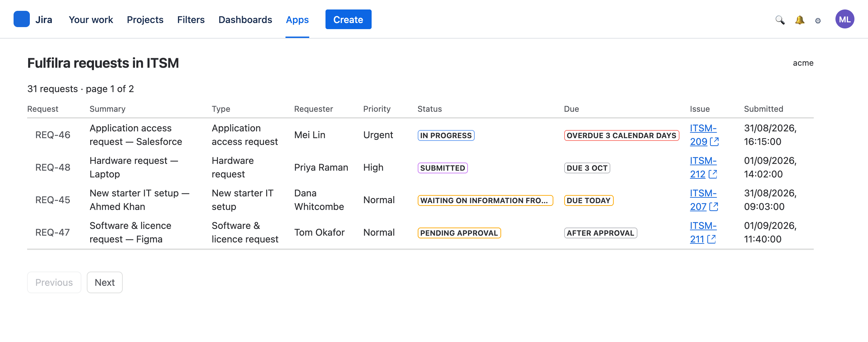Click requester Priya Raman
This screenshot has width=868, height=342.
coord(321,167)
